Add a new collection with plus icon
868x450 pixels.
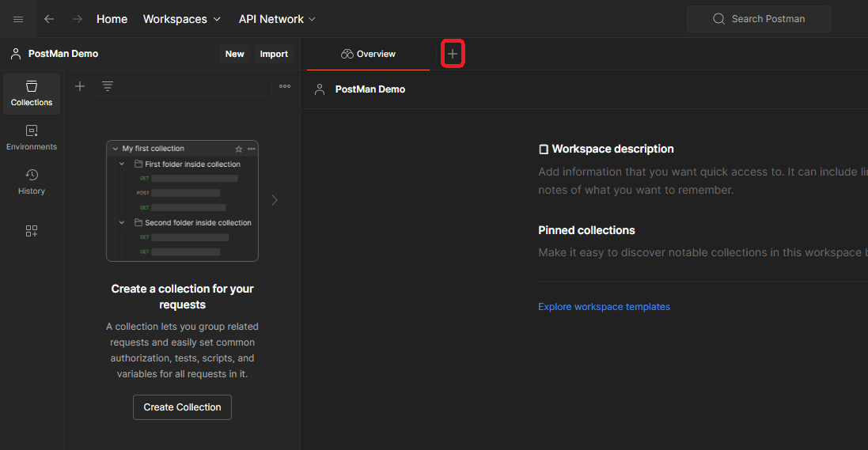80,86
